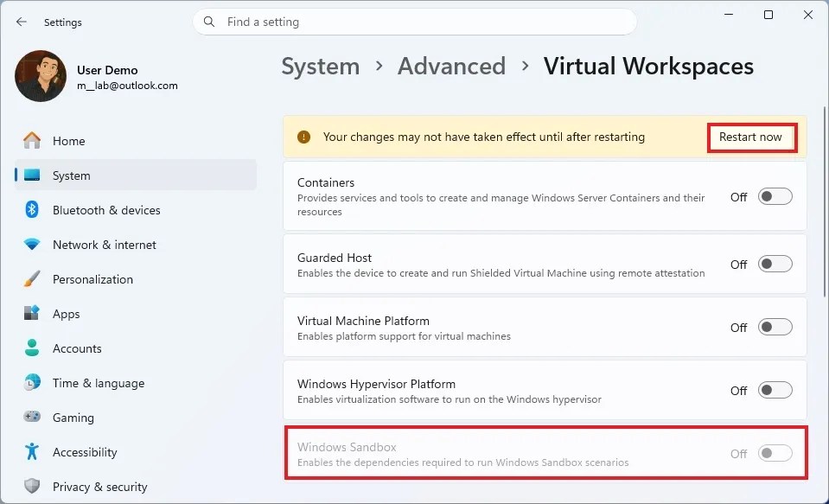829x504 pixels.
Task: Open Accounts settings
Action: [x=136, y=348]
